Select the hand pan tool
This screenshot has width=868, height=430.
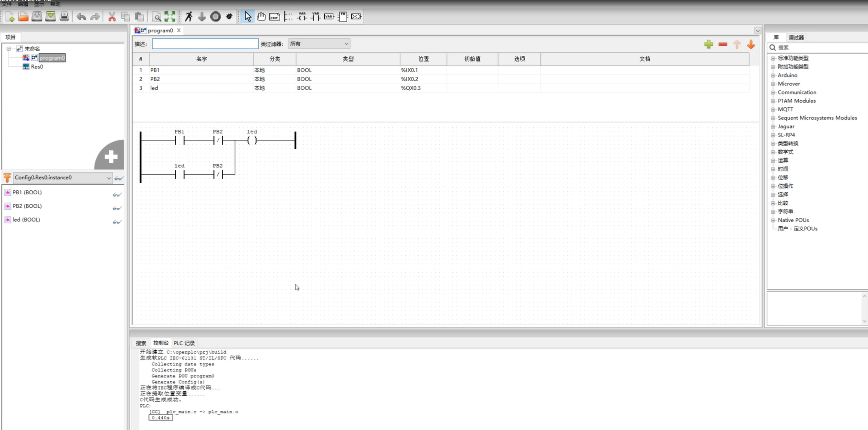pos(261,17)
